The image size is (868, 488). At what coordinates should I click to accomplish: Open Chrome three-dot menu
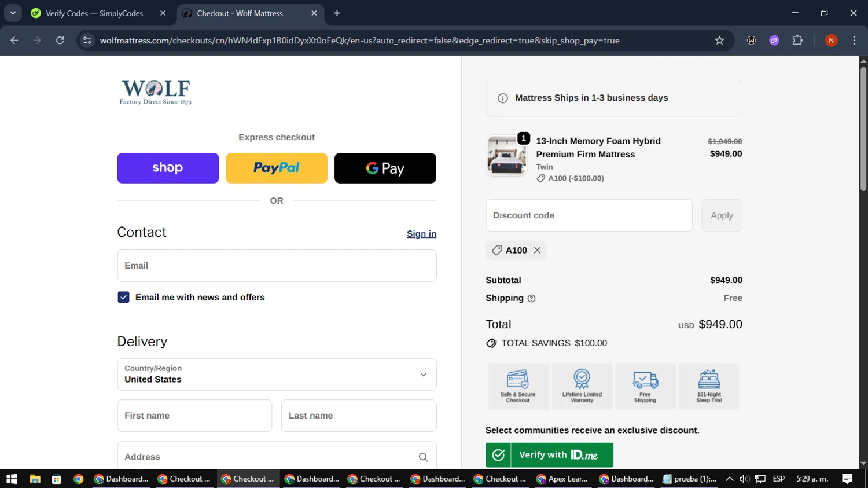[854, 41]
